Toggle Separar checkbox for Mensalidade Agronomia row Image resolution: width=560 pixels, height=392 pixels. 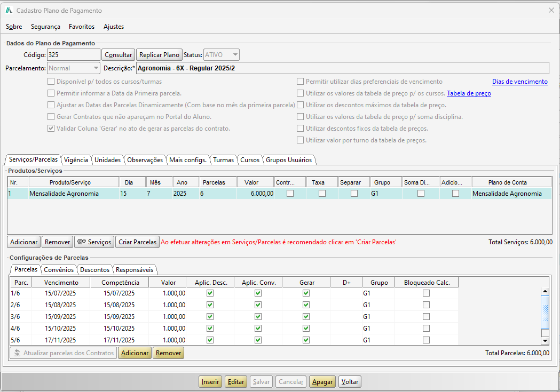(x=354, y=193)
